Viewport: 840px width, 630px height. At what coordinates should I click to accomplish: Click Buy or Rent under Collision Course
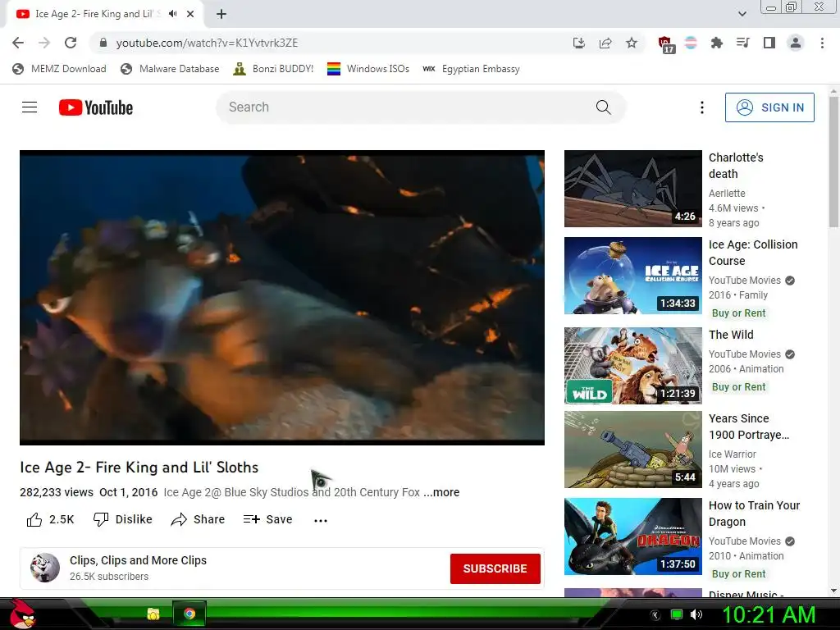click(739, 313)
